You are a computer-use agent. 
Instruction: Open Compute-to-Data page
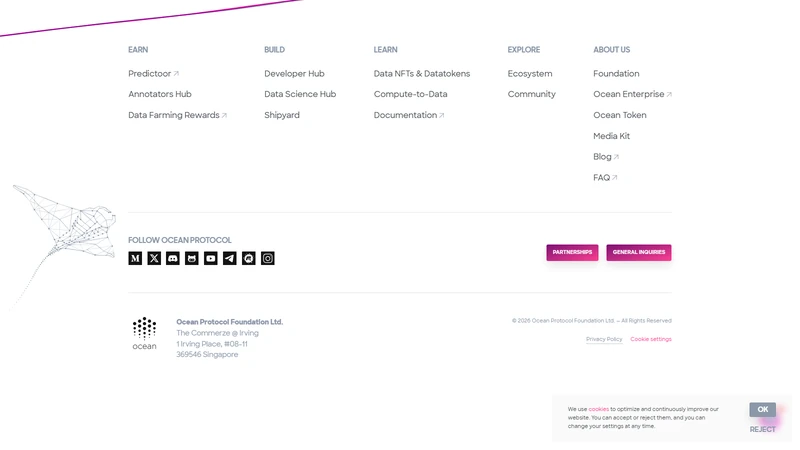(411, 94)
